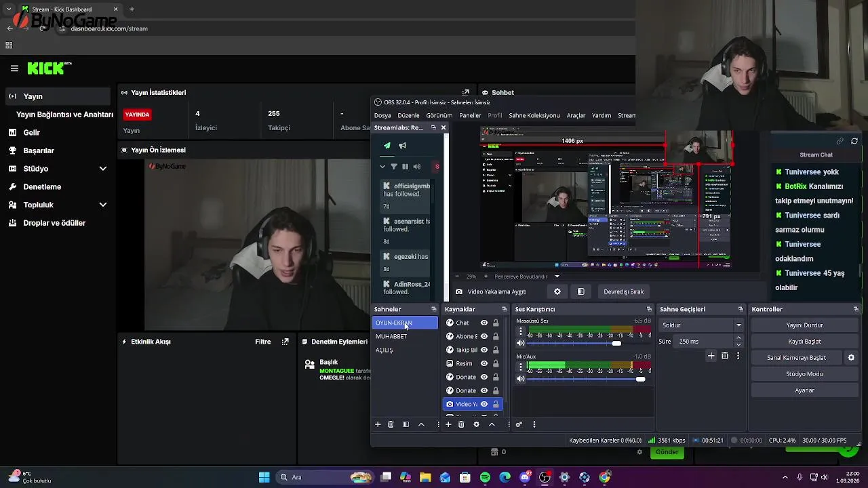Open Streamlabs events filter funnel icon

[394, 167]
